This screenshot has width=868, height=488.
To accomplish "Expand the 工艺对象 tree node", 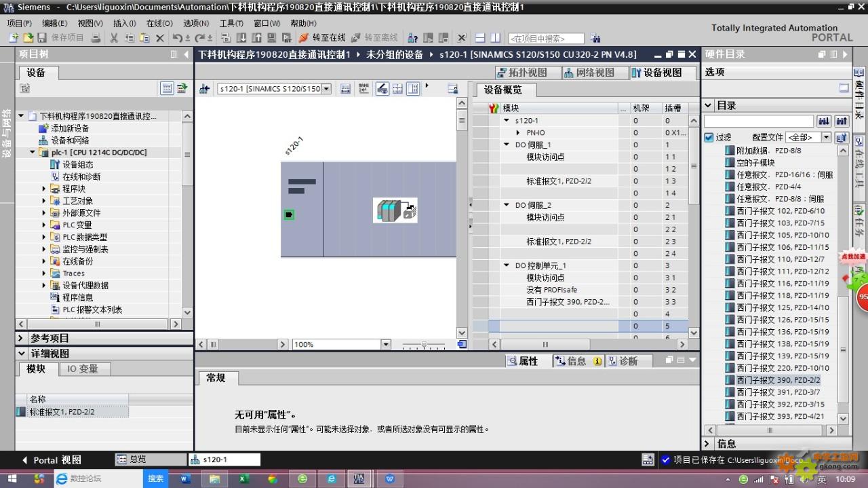I will 45,201.
